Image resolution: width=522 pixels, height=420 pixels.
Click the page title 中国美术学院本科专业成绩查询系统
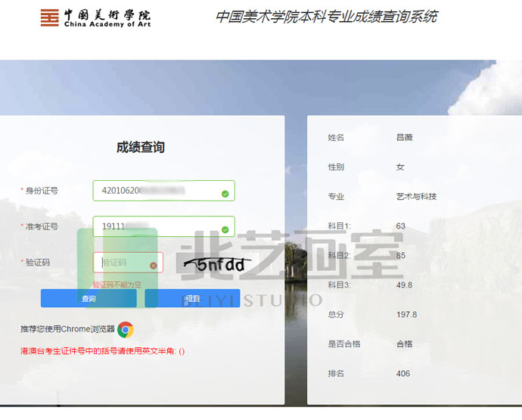(326, 17)
